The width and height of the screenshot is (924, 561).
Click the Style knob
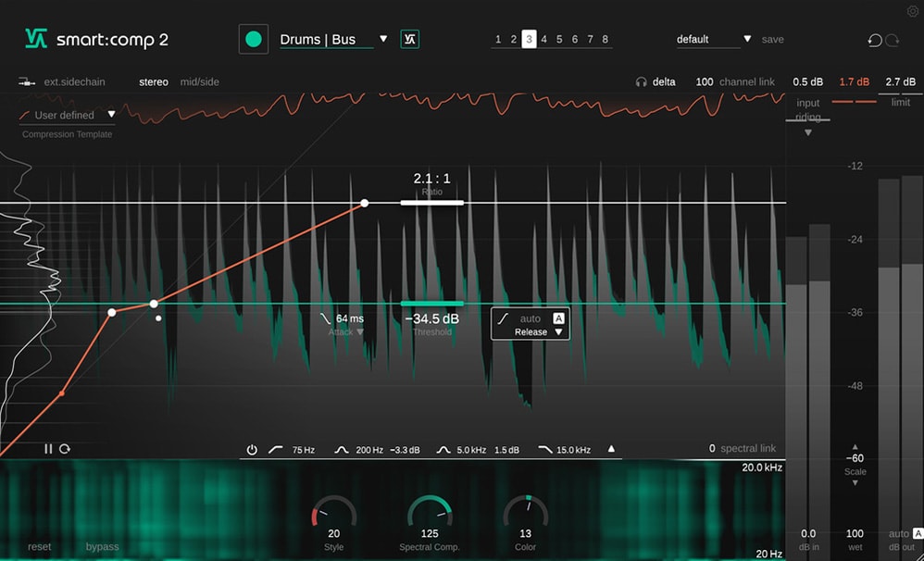click(x=334, y=512)
